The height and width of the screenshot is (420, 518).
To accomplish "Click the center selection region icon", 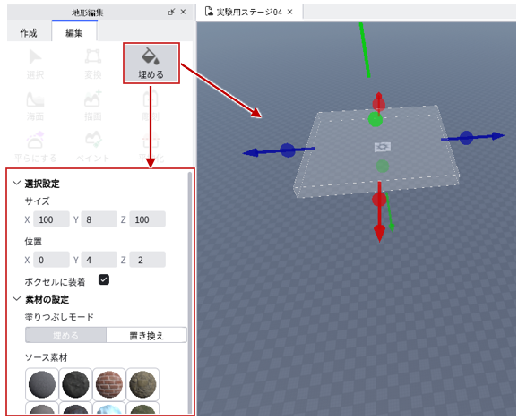I will [x=383, y=147].
